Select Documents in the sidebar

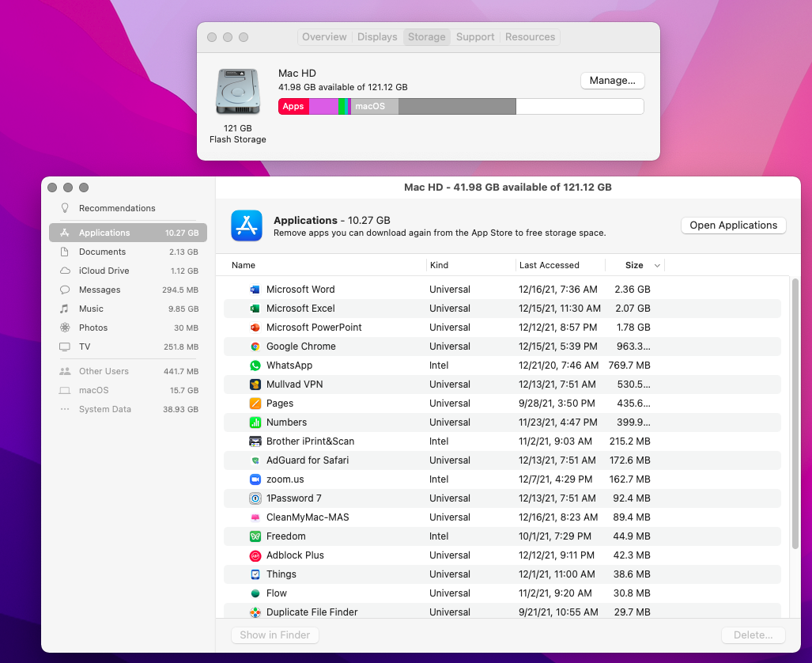click(x=128, y=252)
